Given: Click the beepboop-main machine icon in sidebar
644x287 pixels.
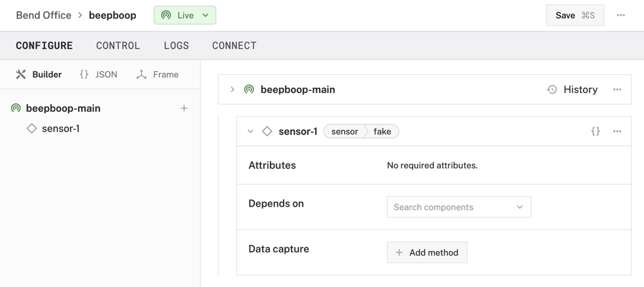Looking at the screenshot, I should click(x=16, y=109).
